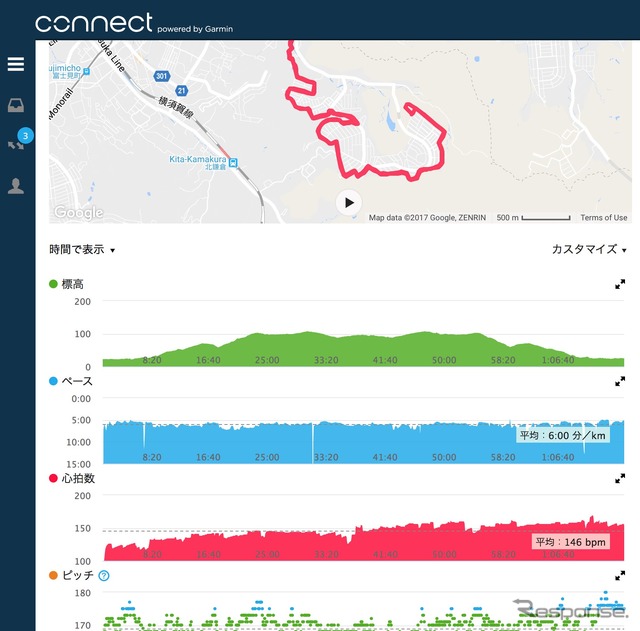
Task: Expand the ピッチ cadence chart to fullscreen
Action: (x=620, y=575)
